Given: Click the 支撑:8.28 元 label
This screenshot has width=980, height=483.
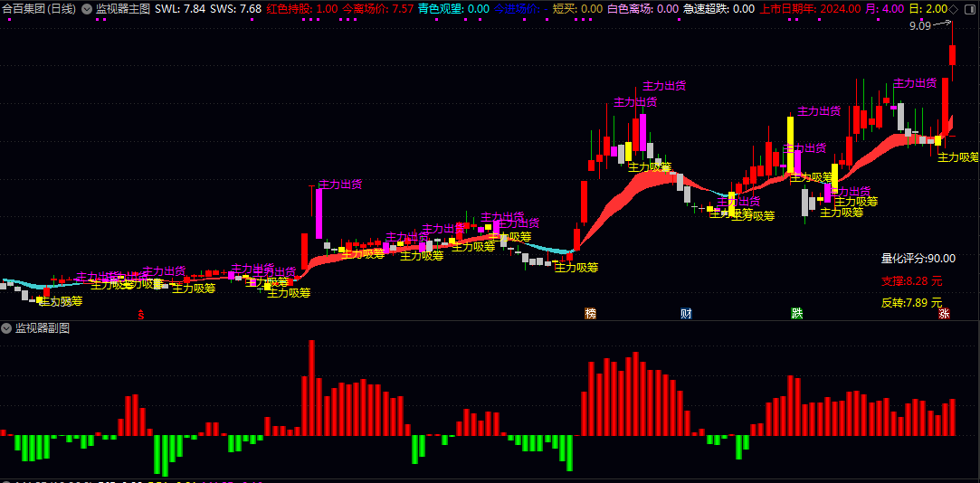Looking at the screenshot, I should 911,280.
